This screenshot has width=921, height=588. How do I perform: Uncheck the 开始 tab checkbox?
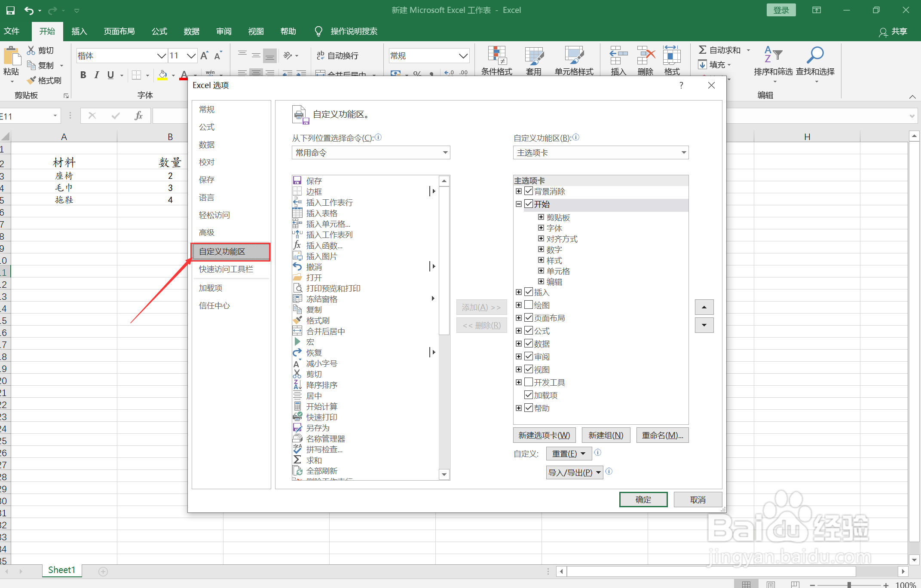[x=529, y=204]
